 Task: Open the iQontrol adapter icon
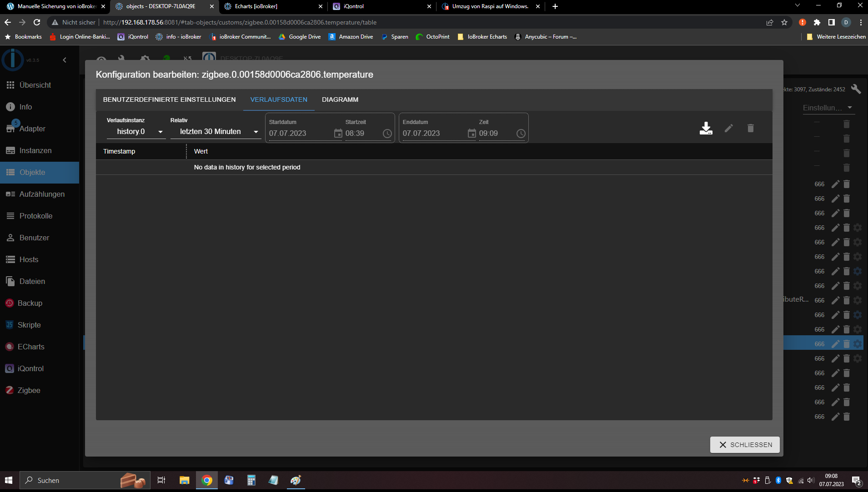pos(10,368)
